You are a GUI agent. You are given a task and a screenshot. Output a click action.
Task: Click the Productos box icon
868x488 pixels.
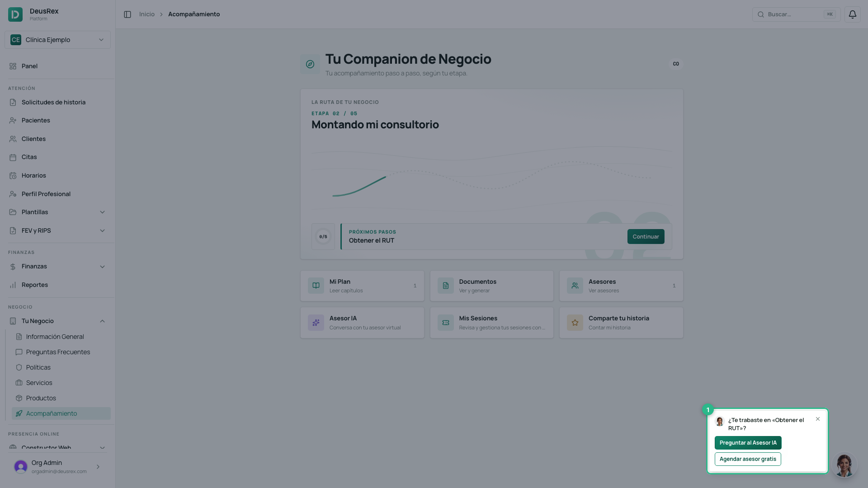pos(19,398)
